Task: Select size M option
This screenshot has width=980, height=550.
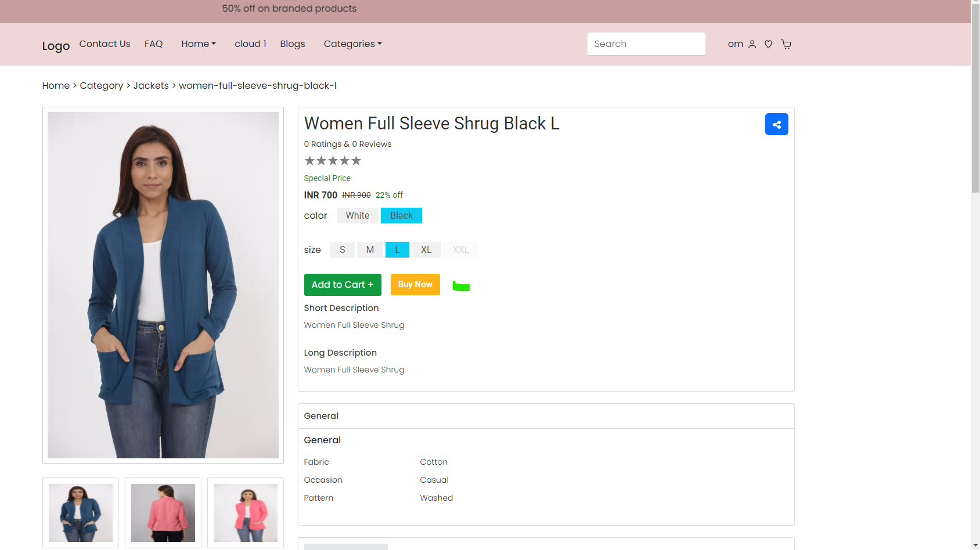Action: pyautogui.click(x=370, y=249)
